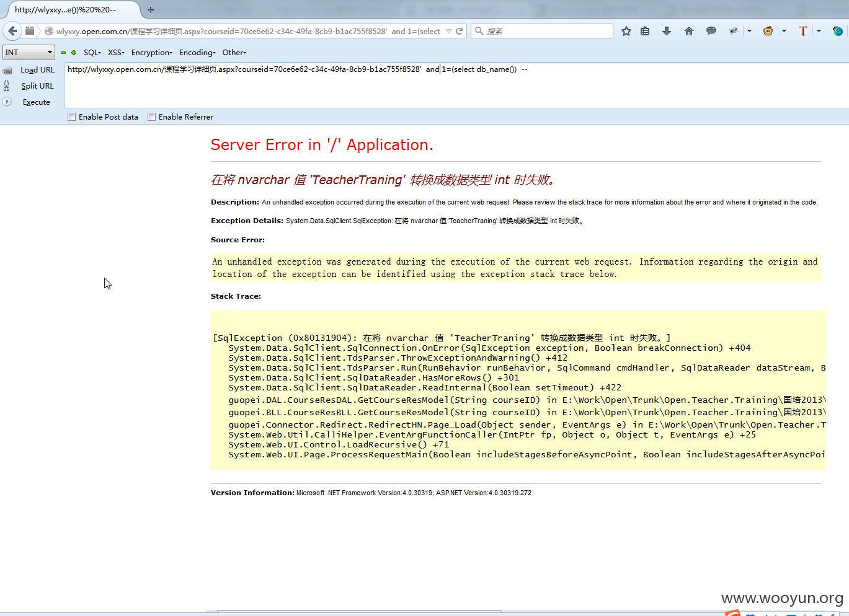Expand the dropdown next to the bug icon
Viewport: 849px width, 616px height.
click(749, 31)
